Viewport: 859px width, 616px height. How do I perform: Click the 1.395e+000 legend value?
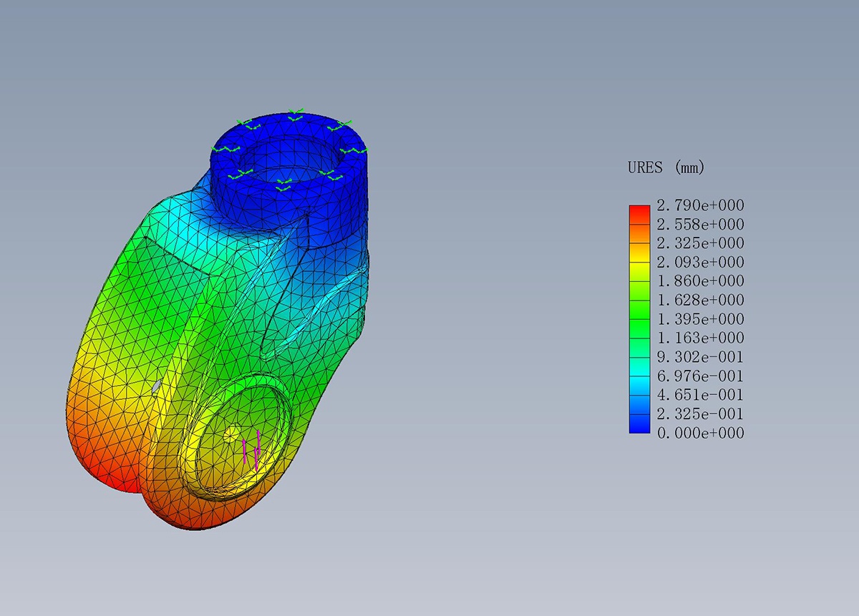coord(700,320)
